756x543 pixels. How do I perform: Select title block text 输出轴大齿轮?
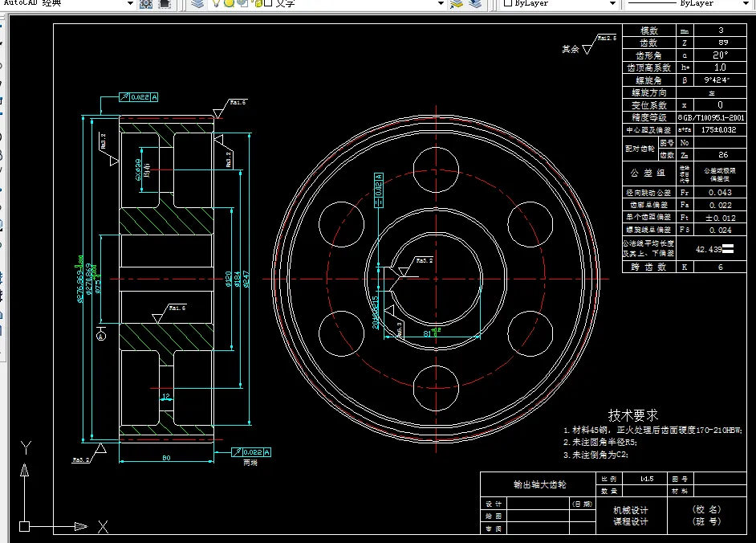(x=539, y=484)
